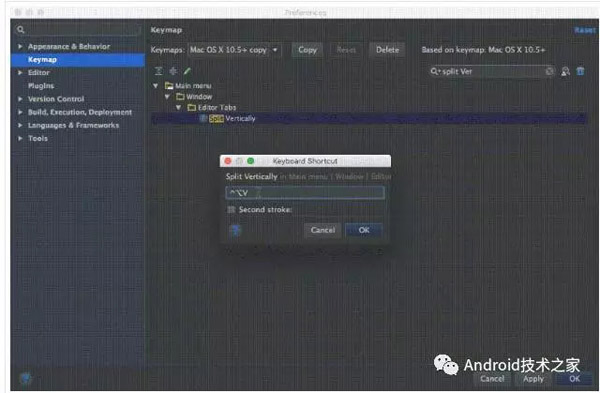
Task: Click OK at bottom of Preferences
Action: 574,378
